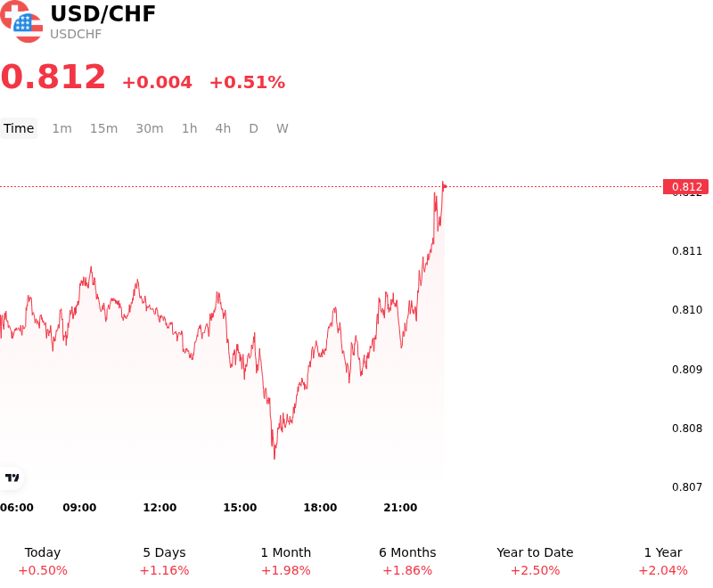Choose the 15m chart interval
Viewport: 713px width, 588px height.
click(103, 128)
